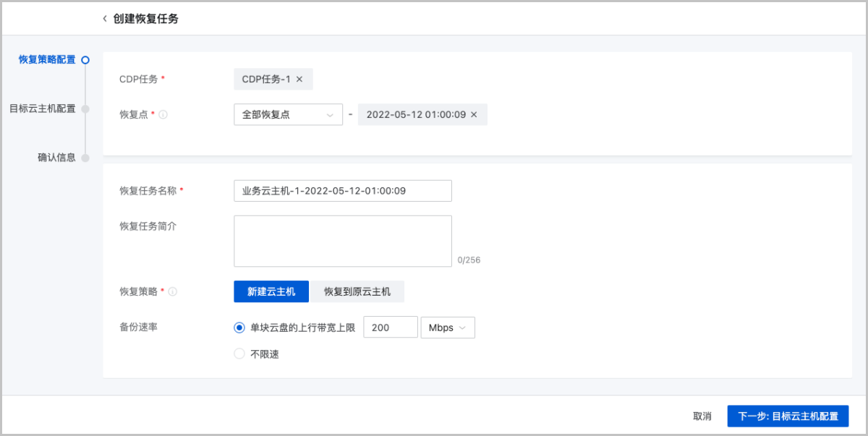Click the back arrow beside 创建恢复任务
The image size is (868, 436).
(105, 19)
